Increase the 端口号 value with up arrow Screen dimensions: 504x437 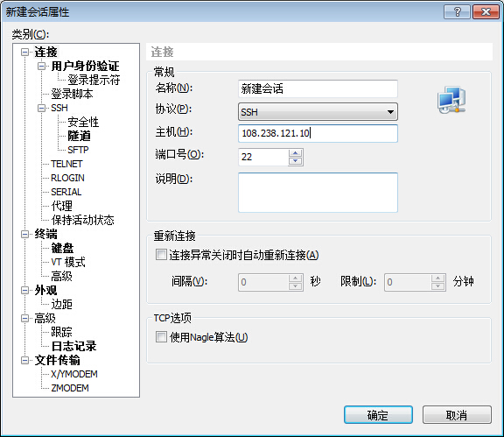point(296,153)
